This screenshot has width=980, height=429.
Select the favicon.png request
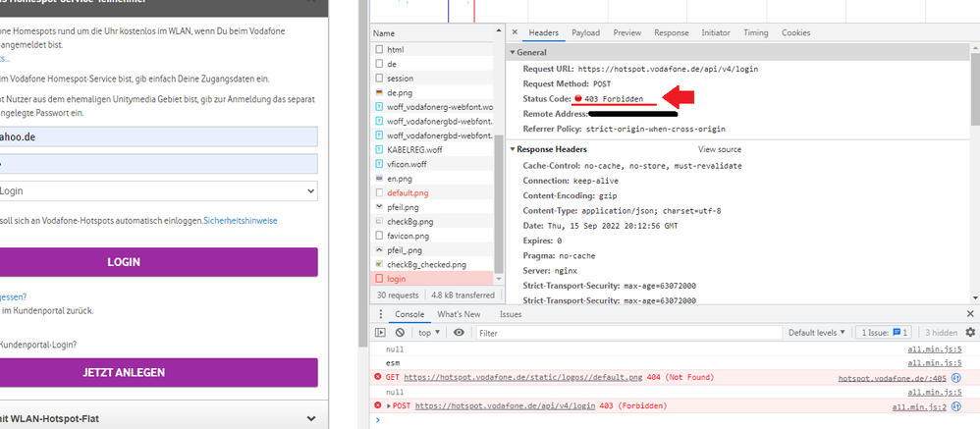pos(432,236)
